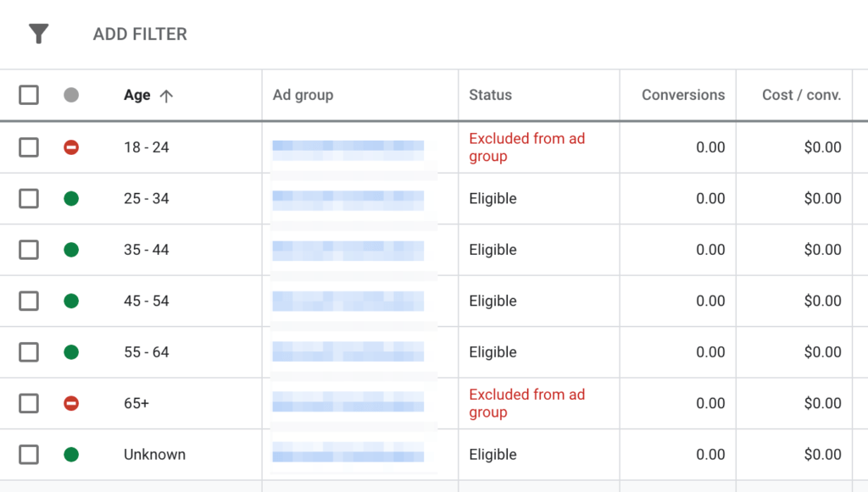
Task: Check the Unknown row checkbox
Action: [28, 454]
